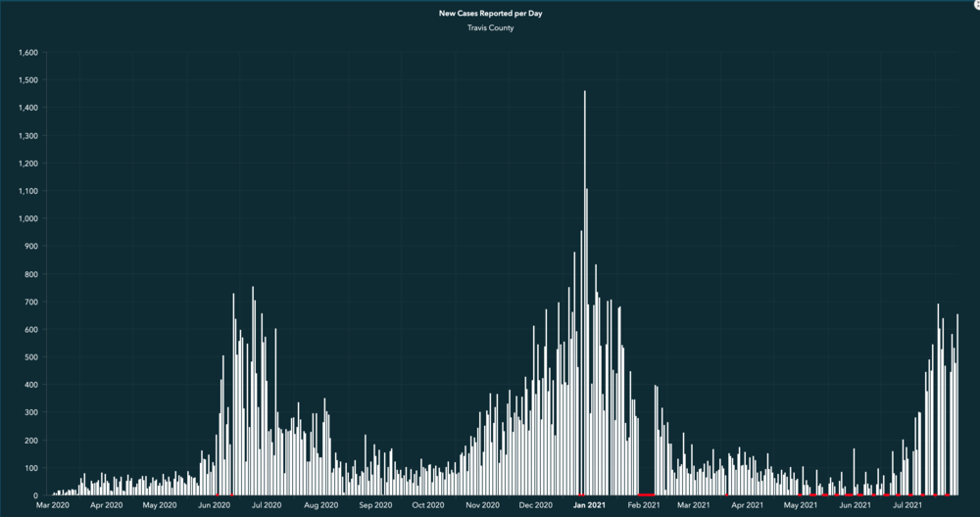Click the "Aug 2020" x-axis label
This screenshot has height=517, width=980.
coord(321,506)
